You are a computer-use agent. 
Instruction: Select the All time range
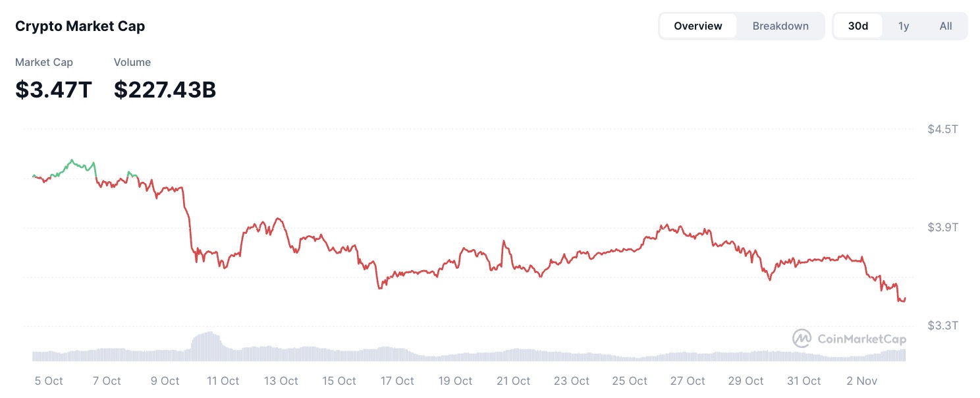point(946,26)
